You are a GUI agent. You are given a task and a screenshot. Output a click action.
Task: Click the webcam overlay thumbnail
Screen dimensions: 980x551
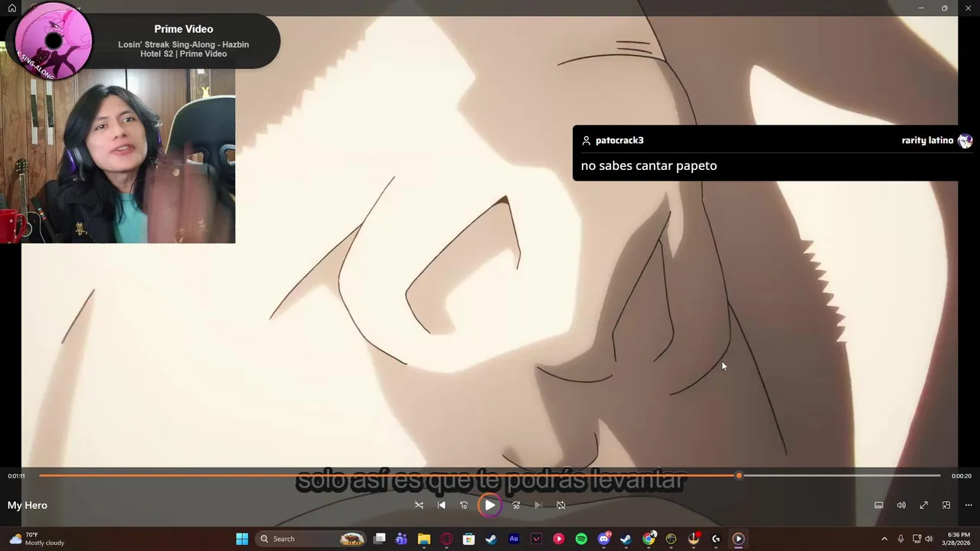click(118, 156)
